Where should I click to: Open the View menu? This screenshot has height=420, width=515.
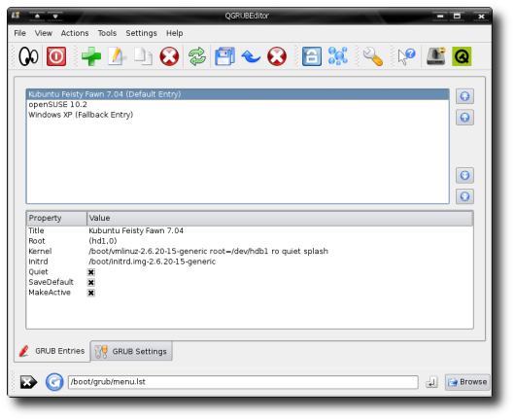[44, 33]
